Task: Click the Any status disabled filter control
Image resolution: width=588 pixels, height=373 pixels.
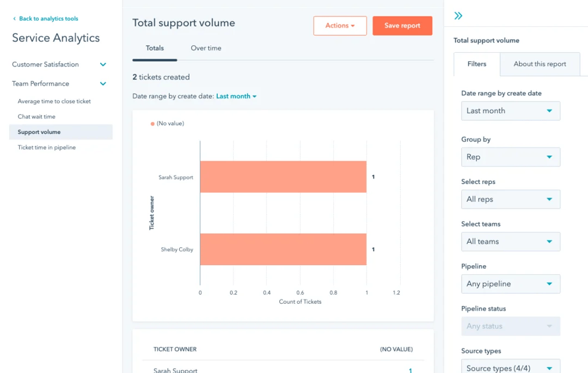Action: (x=510, y=326)
